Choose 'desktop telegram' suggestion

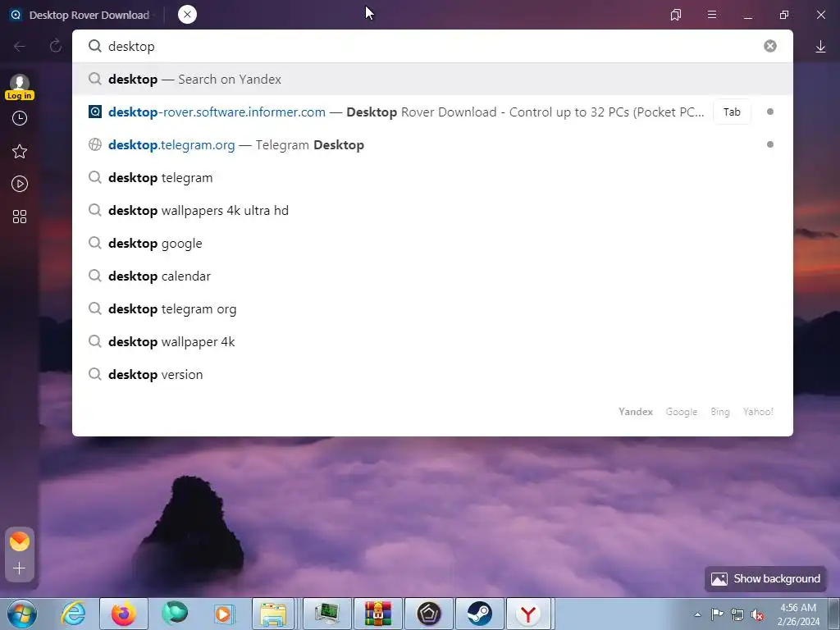click(x=432, y=178)
